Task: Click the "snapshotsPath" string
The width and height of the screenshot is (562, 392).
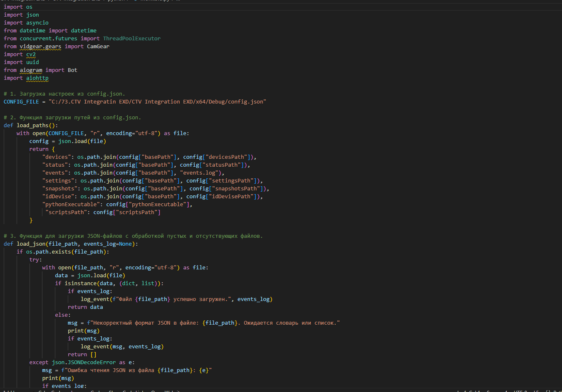Action: (236, 189)
